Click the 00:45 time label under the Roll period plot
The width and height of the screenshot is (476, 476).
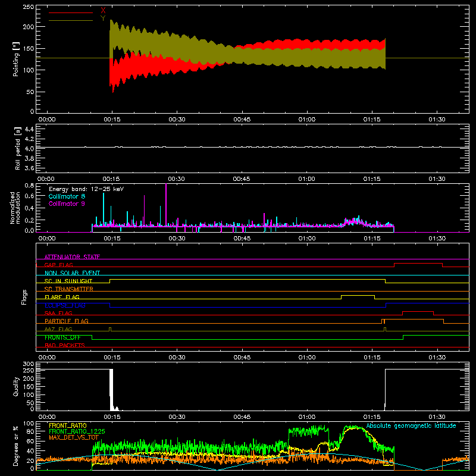[242, 179]
